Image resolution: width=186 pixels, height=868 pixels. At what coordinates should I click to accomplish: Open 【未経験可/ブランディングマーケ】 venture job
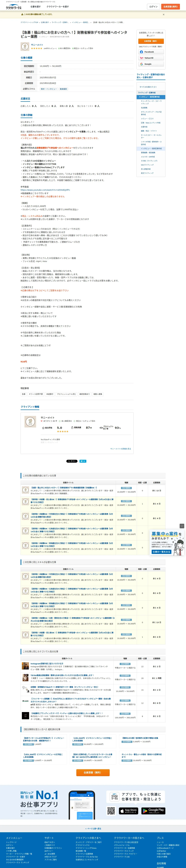(x=66, y=713)
